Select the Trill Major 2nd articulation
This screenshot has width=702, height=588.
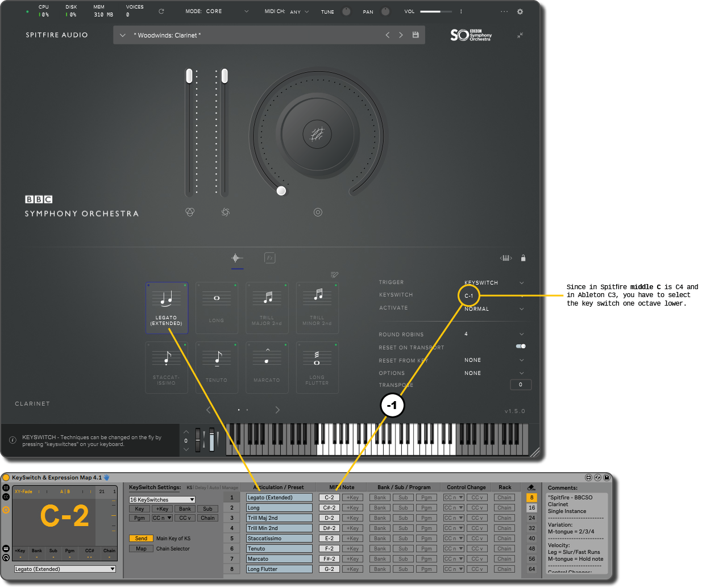coord(267,308)
